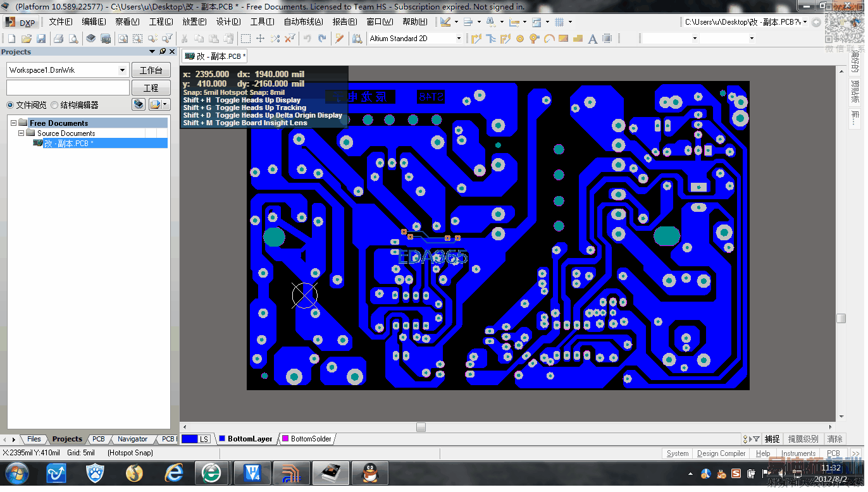
Task: Click the Undo toolbar icon
Action: tap(307, 39)
